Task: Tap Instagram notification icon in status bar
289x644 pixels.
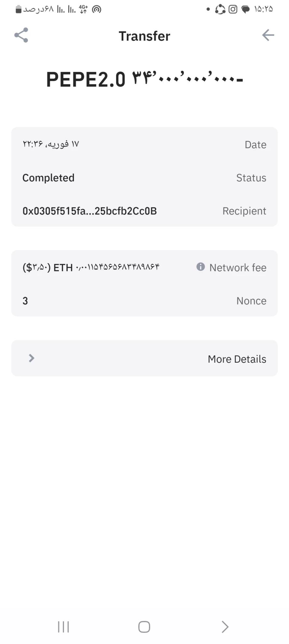Action: tap(233, 9)
